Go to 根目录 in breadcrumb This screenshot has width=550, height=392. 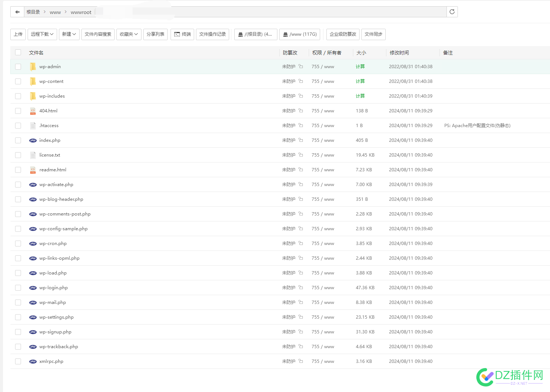coord(33,12)
